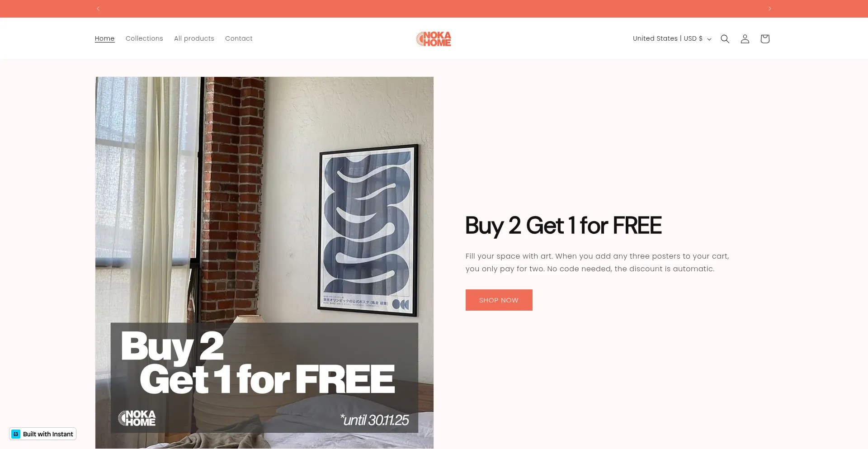Open the shopping cart icon
Viewport: 868px width, 449px height.
point(764,39)
